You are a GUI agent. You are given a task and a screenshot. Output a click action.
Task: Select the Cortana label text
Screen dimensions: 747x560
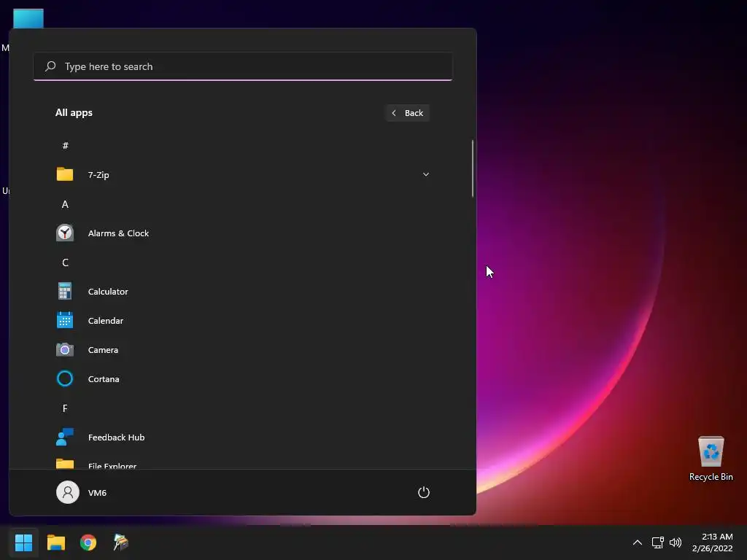pos(104,379)
